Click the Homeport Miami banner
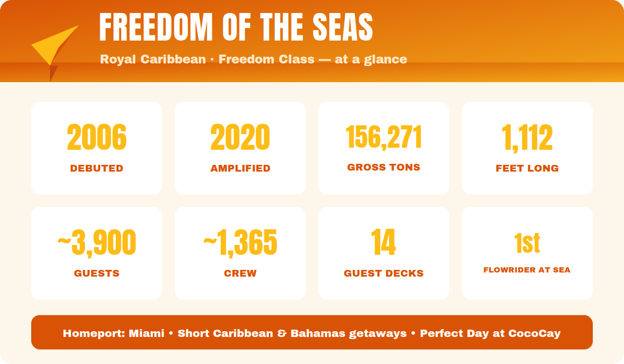624x364 pixels. click(312, 332)
